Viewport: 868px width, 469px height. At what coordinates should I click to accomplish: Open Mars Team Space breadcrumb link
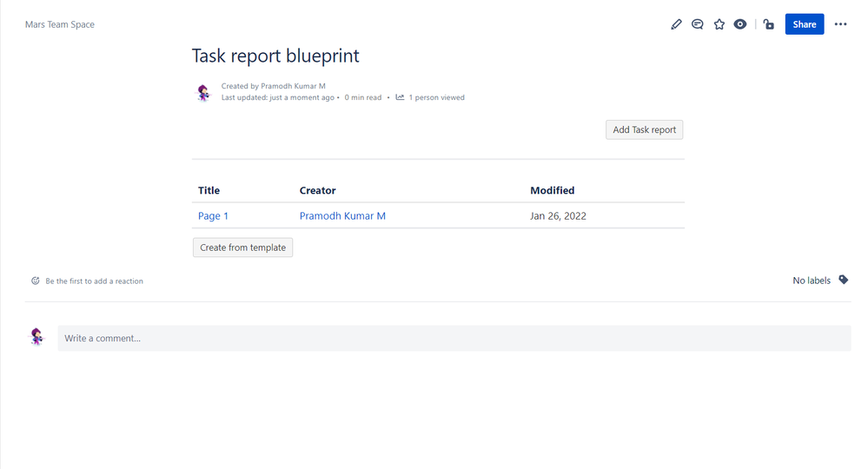[x=60, y=24]
